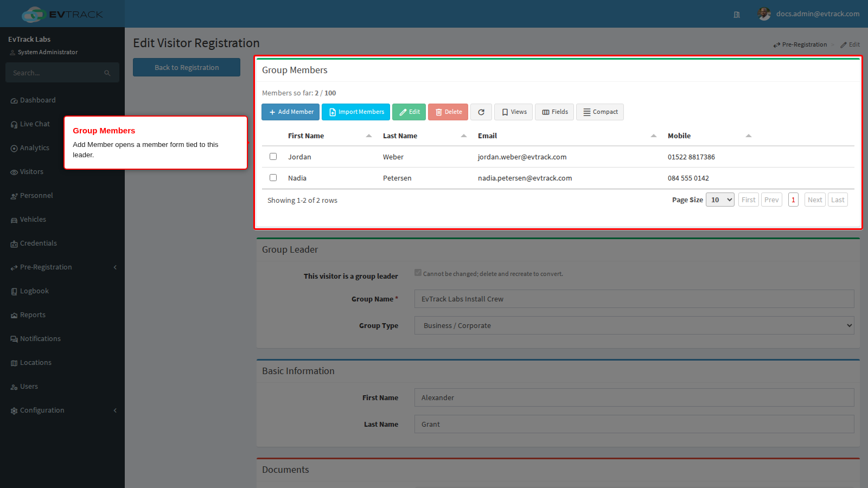Sort the Email column arrow
The width and height of the screenshot is (868, 488).
tap(654, 136)
